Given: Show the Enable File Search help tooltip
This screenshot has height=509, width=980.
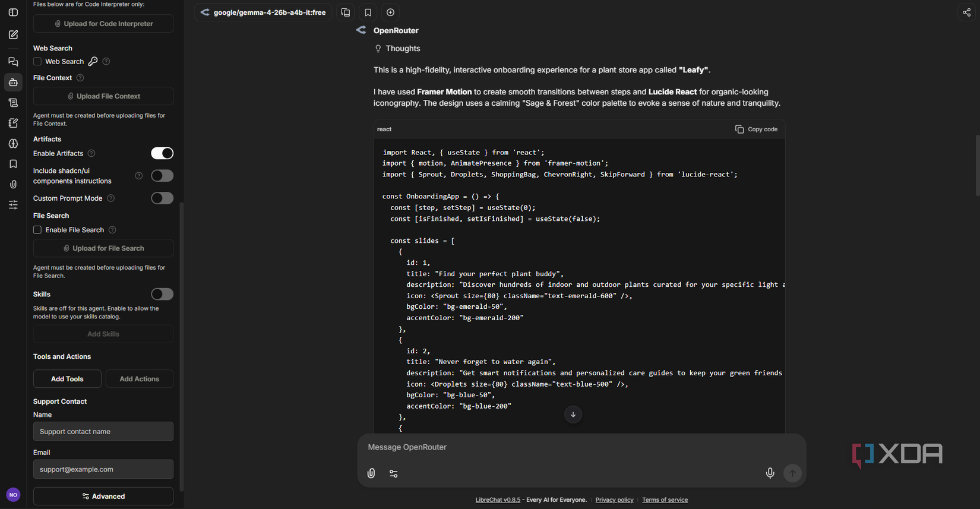Looking at the screenshot, I should pyautogui.click(x=112, y=230).
